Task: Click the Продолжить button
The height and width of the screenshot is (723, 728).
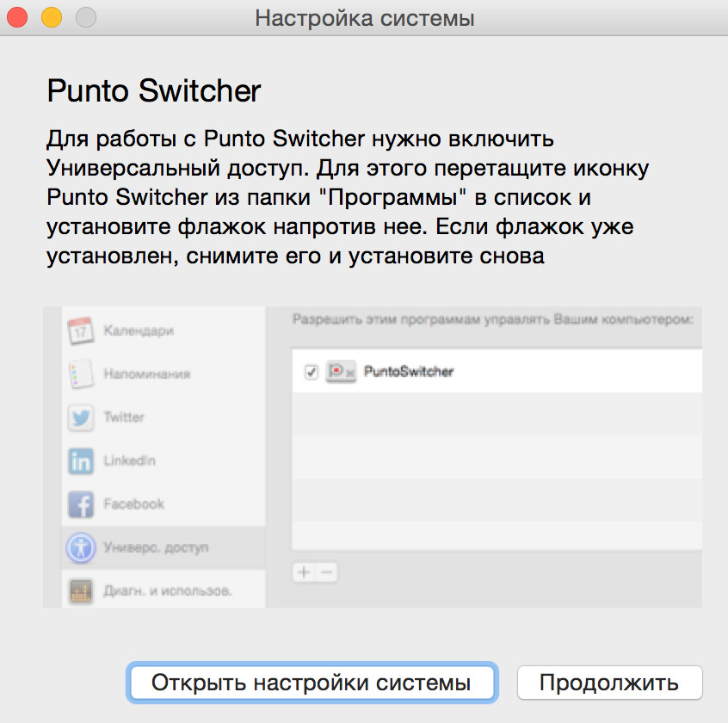Action: 609,683
